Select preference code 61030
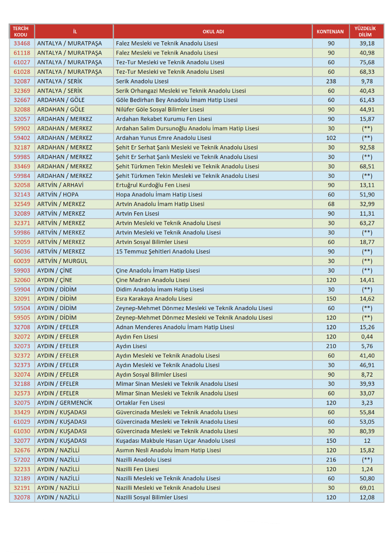This screenshot has width=392, height=555. (x=22, y=431)
